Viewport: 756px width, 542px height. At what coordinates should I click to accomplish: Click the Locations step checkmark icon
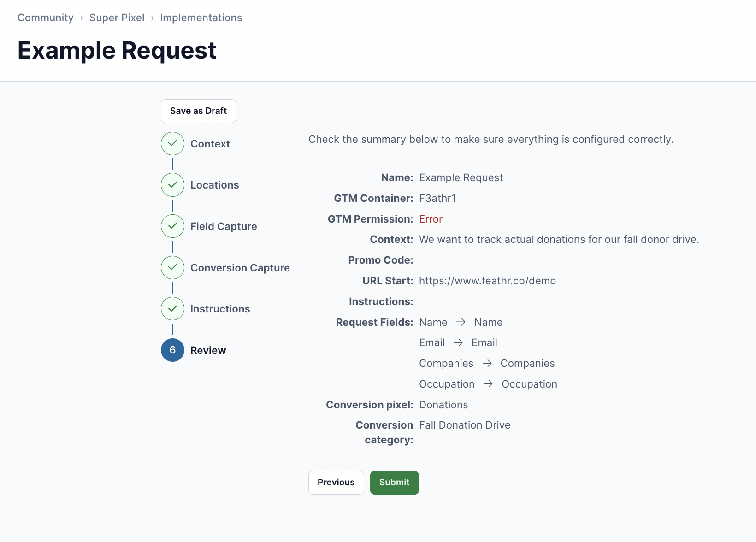172,185
